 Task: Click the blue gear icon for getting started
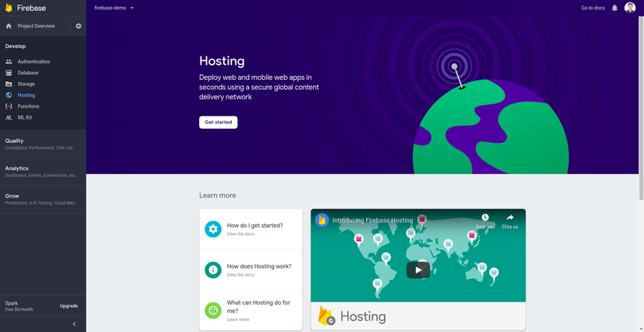[213, 230]
